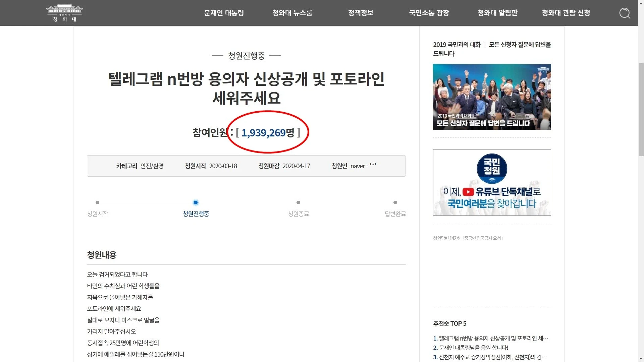The width and height of the screenshot is (644, 362).
Task: Open the 2019 국민과의 대화 headline link
Action: pos(492,49)
